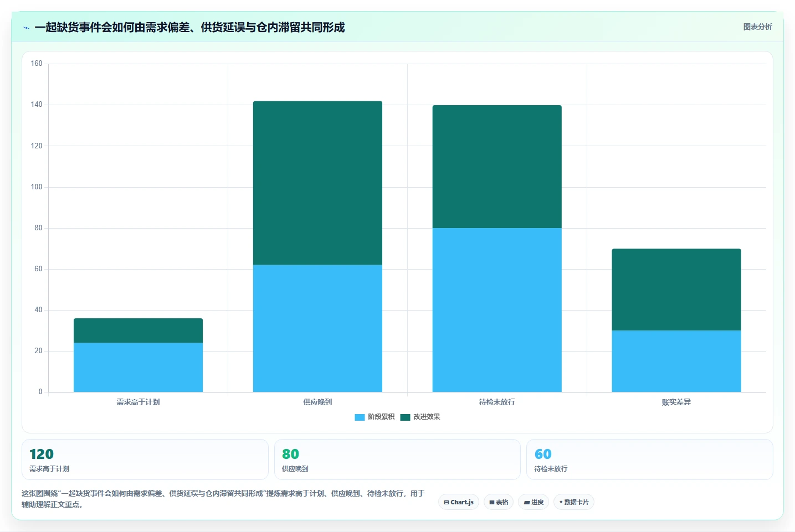Click the 需求高于计划 x-axis label
The width and height of the screenshot is (795, 532).
tap(138, 402)
